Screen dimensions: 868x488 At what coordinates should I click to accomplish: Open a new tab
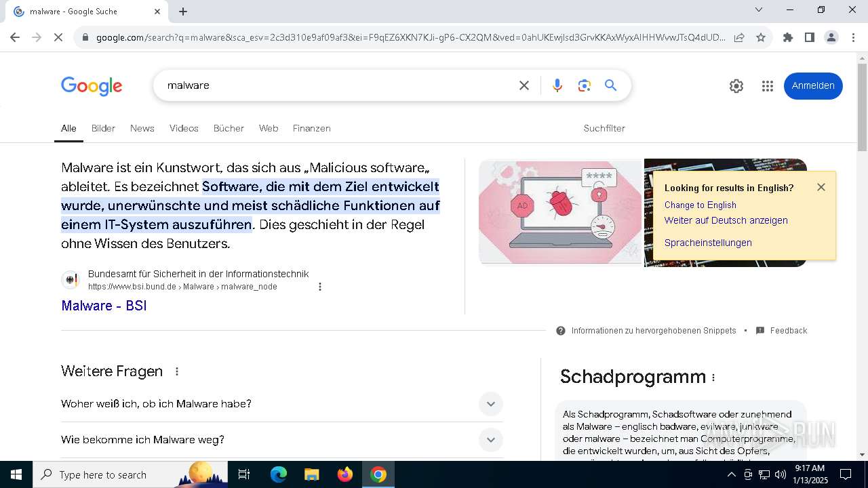point(183,11)
